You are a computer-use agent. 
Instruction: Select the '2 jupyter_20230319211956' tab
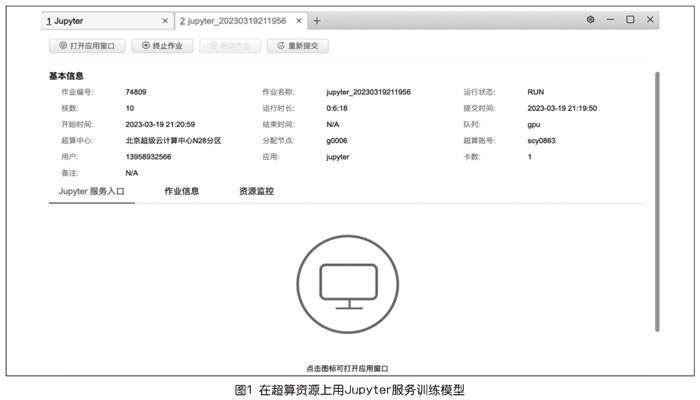[x=232, y=20]
